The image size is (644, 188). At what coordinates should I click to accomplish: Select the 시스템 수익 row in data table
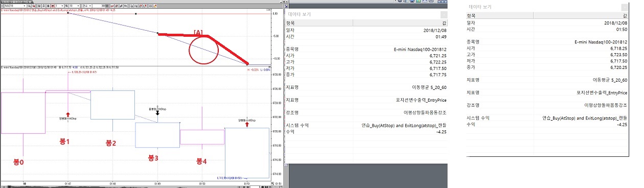coord(366,125)
